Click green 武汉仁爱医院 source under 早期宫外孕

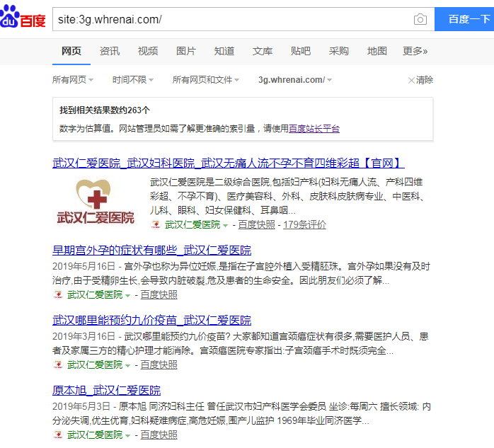[95, 294]
